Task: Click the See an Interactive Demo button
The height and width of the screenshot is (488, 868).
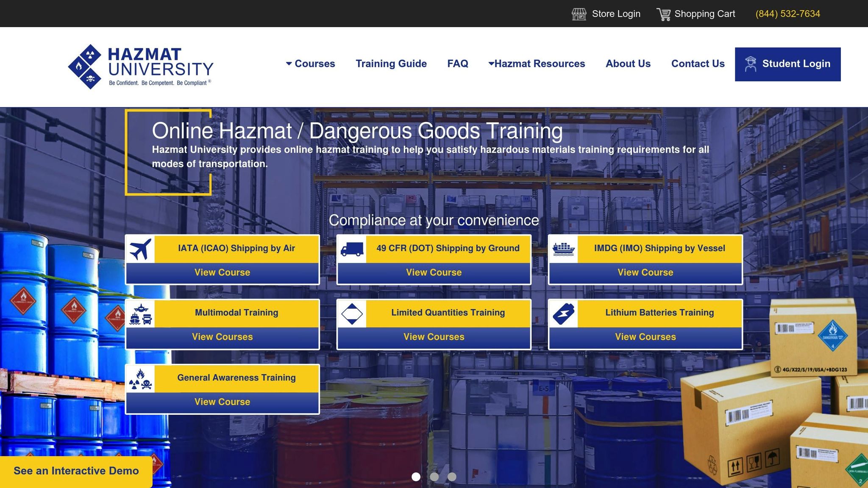Action: 76,471
